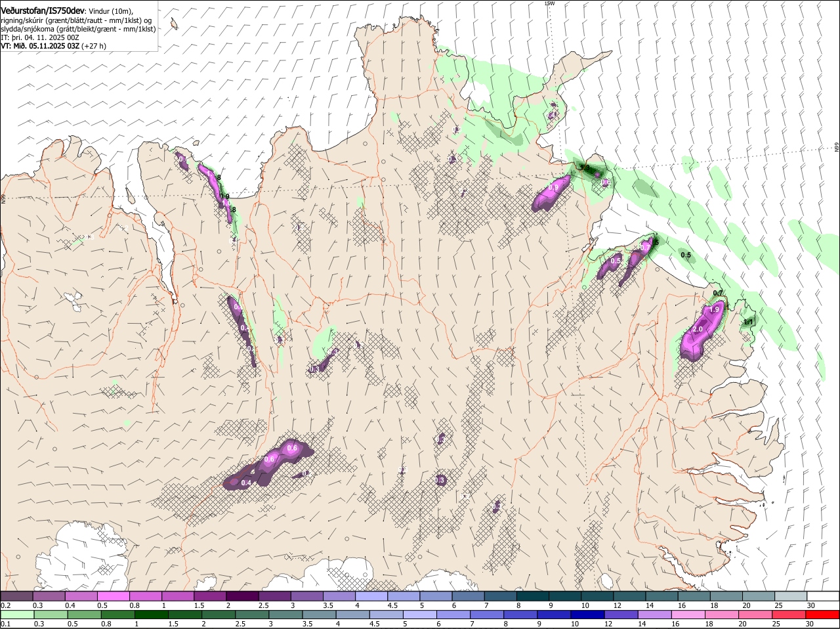Click the magenta 1 swatch on the purple snowfall scale
Viewport: 840px width, 629px height.
pos(177,595)
